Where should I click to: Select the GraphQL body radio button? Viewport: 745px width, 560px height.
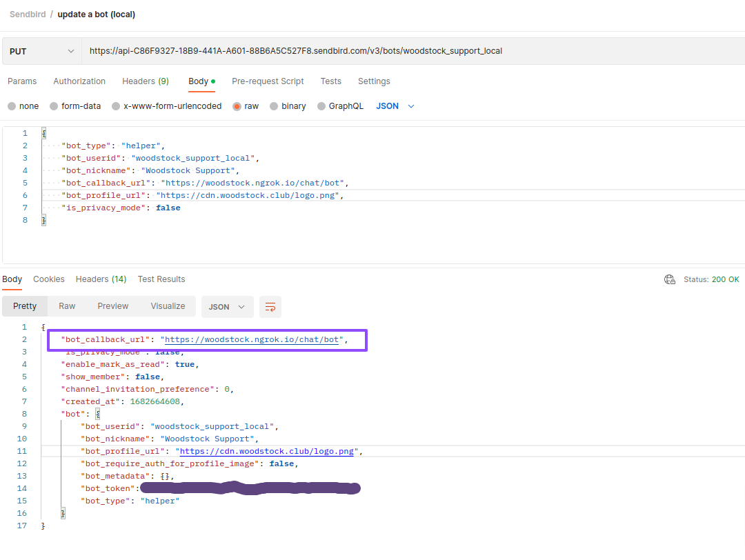(321, 106)
